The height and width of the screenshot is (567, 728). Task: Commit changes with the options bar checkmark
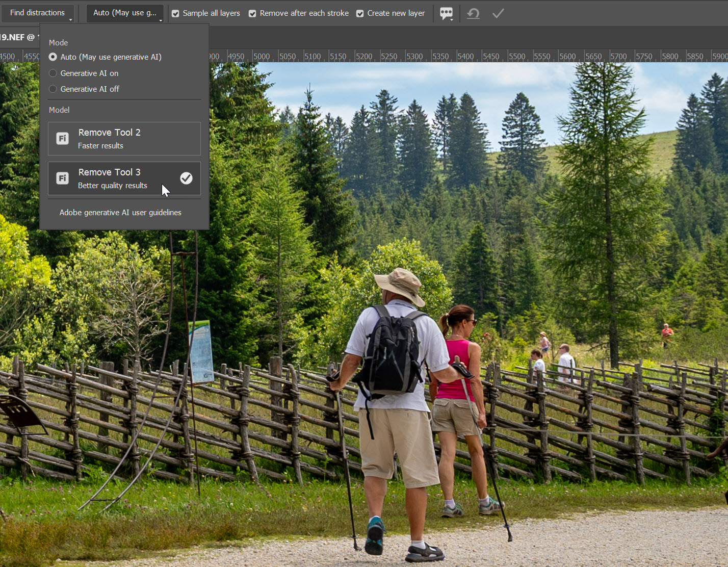click(498, 13)
